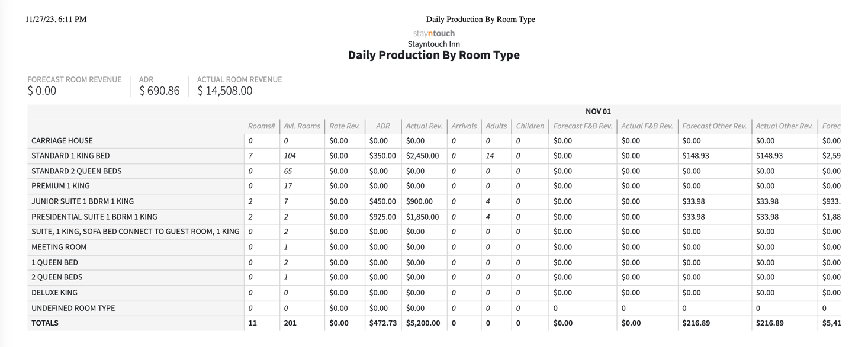Viewport: 868px width, 347px height.
Task: Click the $350.00 ADR cell
Action: 382,156
